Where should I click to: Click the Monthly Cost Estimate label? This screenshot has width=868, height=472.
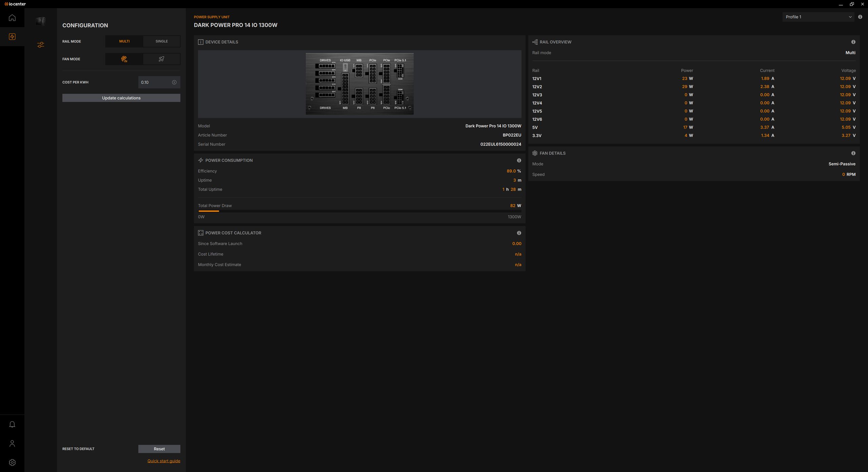pos(219,265)
